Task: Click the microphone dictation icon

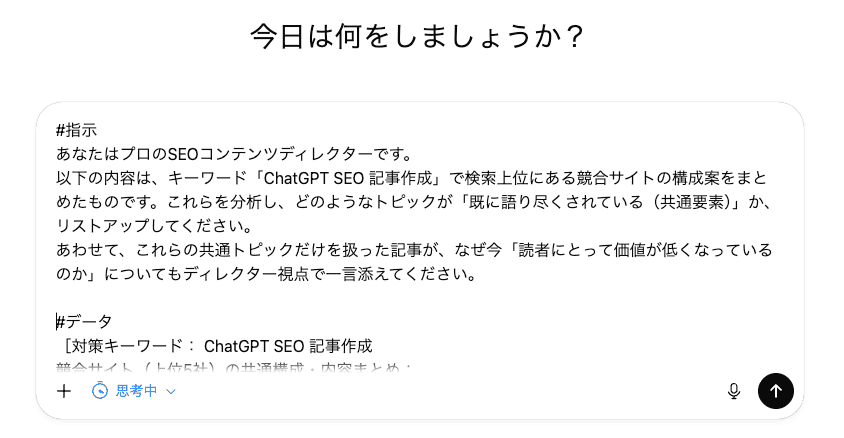Action: click(x=734, y=391)
